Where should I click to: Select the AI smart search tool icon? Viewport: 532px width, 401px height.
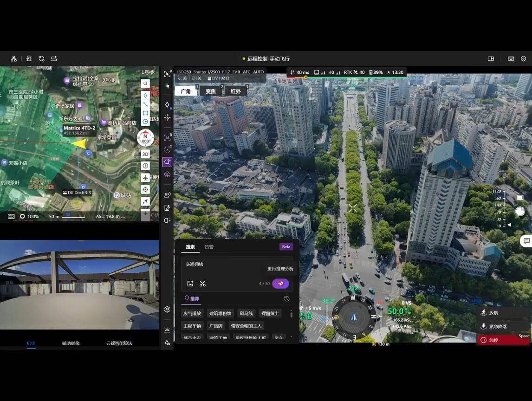click(x=167, y=162)
